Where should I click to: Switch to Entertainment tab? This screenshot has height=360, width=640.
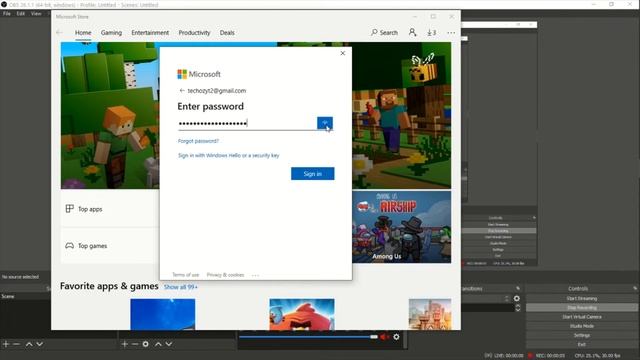[150, 33]
